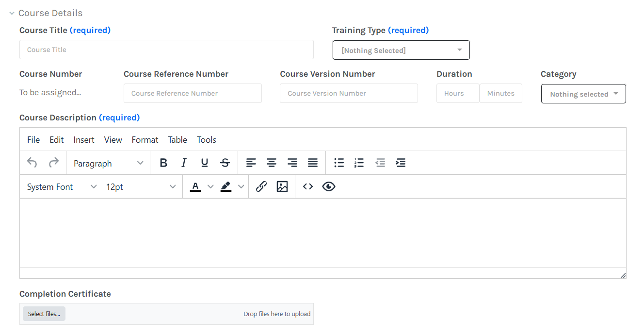
Task: Toggle italic formatting
Action: pyautogui.click(x=184, y=163)
